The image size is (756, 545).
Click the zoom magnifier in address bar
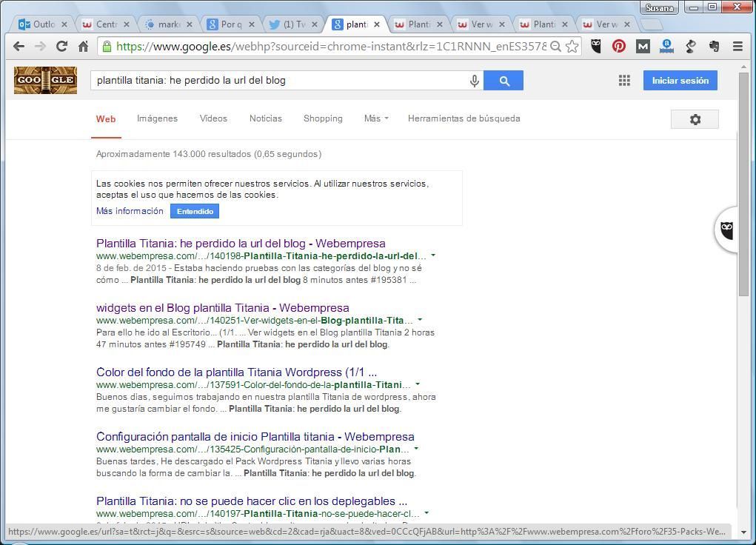coord(556,47)
